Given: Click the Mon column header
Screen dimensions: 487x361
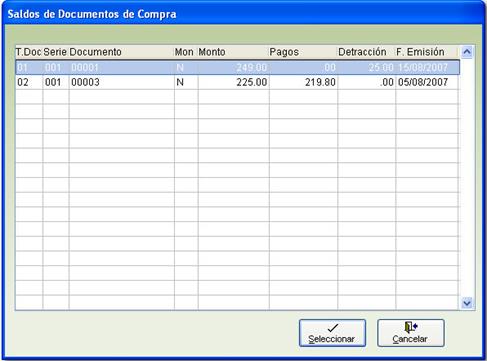Looking at the screenshot, I should tap(184, 52).
